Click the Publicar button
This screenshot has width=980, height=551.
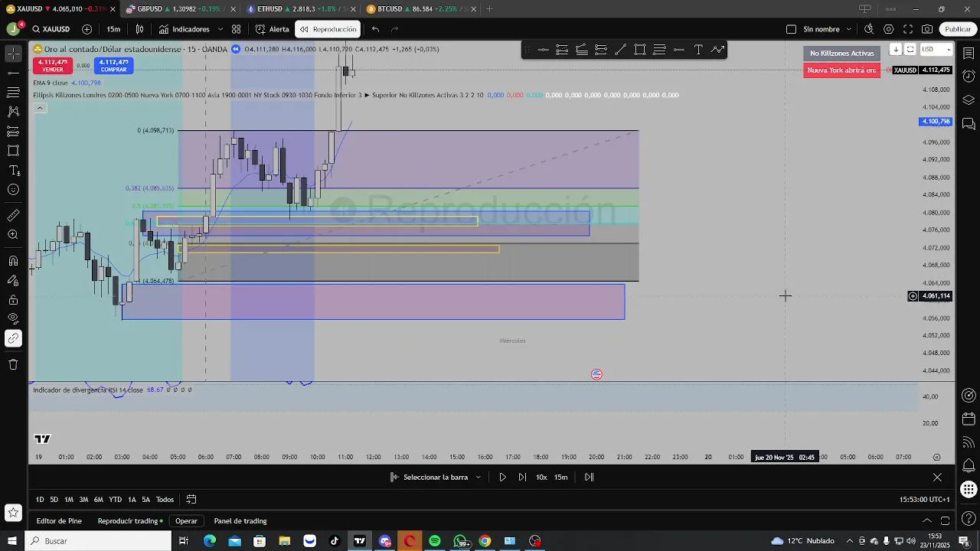(957, 29)
